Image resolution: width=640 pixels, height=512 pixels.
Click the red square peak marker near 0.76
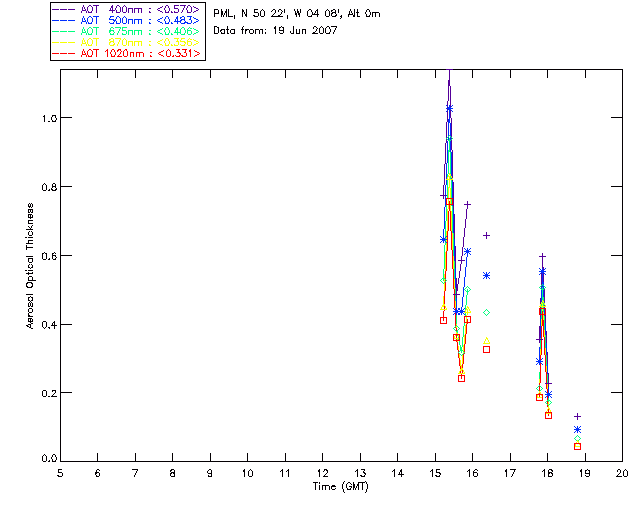tap(449, 202)
